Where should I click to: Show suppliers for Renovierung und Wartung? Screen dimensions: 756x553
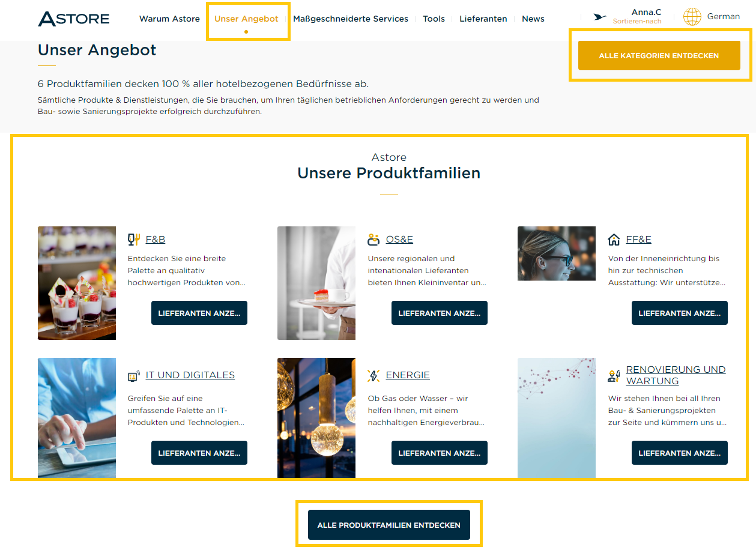(x=680, y=453)
